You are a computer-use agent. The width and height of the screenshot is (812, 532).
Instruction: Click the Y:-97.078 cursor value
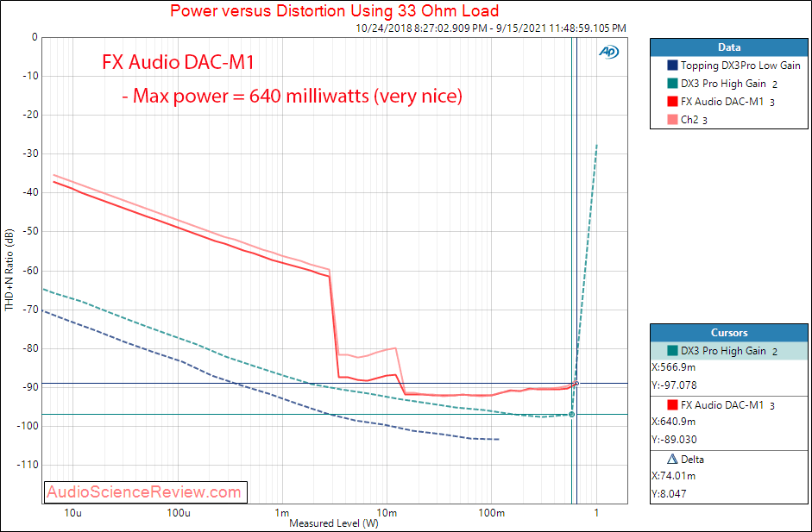[674, 385]
